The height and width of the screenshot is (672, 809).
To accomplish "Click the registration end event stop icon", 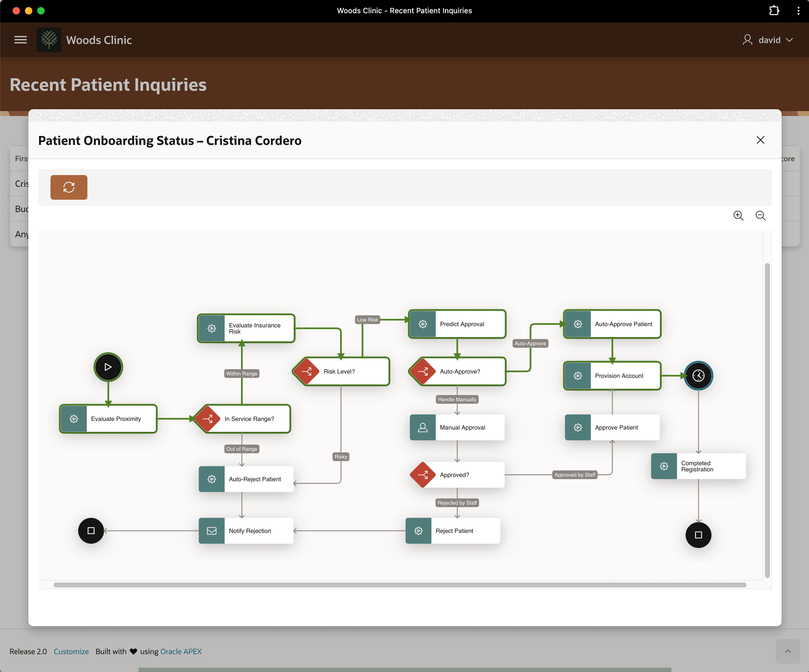I will (x=699, y=534).
